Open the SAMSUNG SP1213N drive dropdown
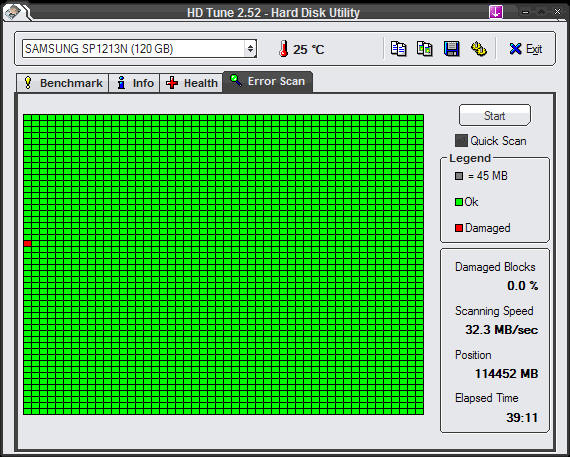 [139, 49]
